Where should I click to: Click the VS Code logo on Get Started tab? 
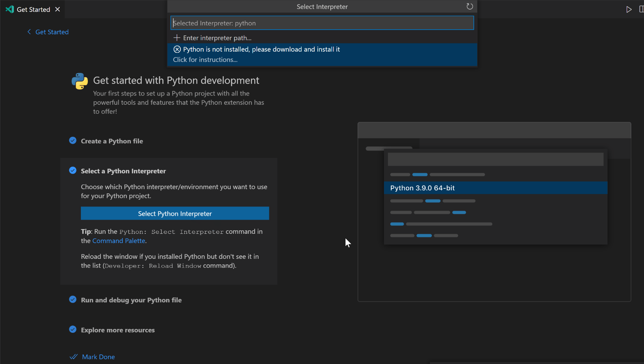pos(10,9)
